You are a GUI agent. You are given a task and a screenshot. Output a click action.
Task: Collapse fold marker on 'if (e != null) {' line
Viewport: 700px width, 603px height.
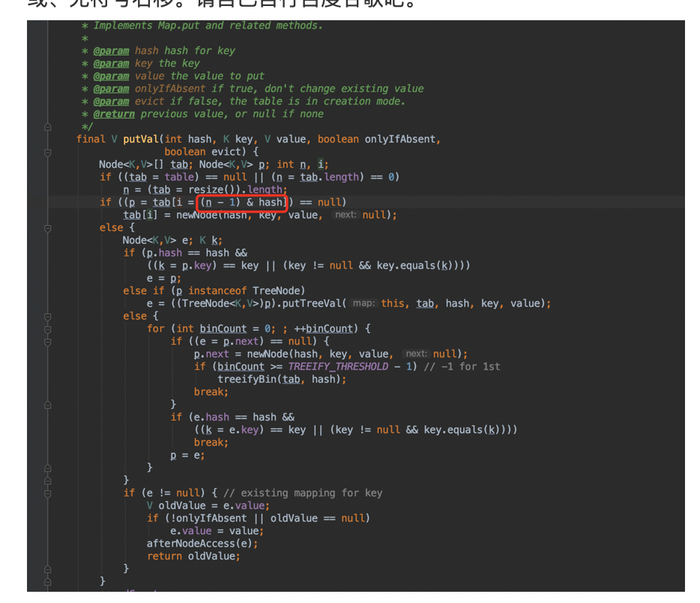click(x=48, y=494)
